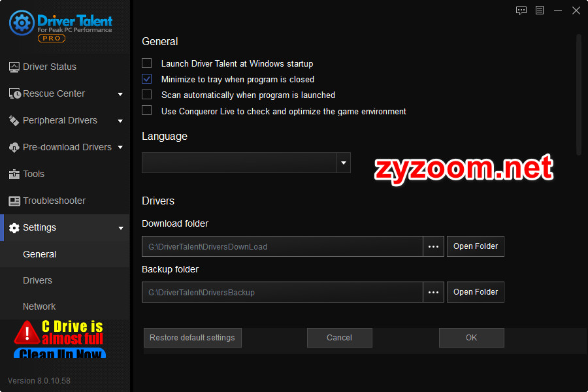Collapse the Settings submenu arrow
The width and height of the screenshot is (588, 392).
coord(120,228)
